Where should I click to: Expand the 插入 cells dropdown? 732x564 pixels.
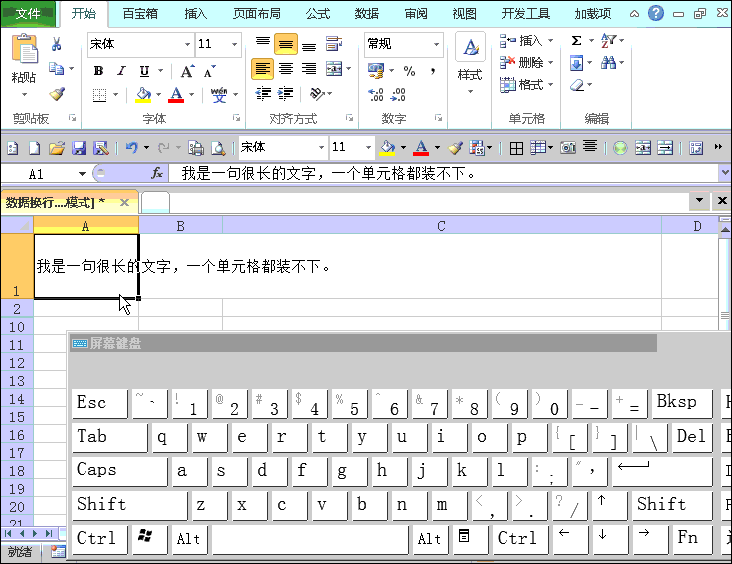coord(550,41)
